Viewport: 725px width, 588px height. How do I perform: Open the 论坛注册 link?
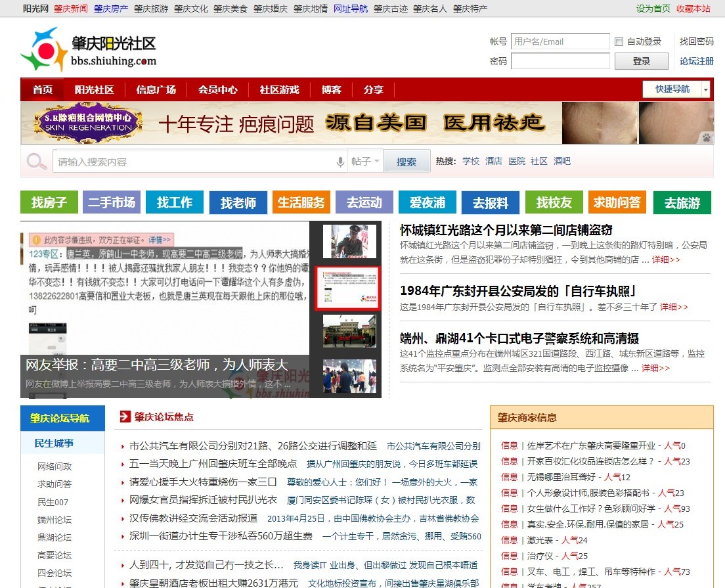pyautogui.click(x=696, y=61)
